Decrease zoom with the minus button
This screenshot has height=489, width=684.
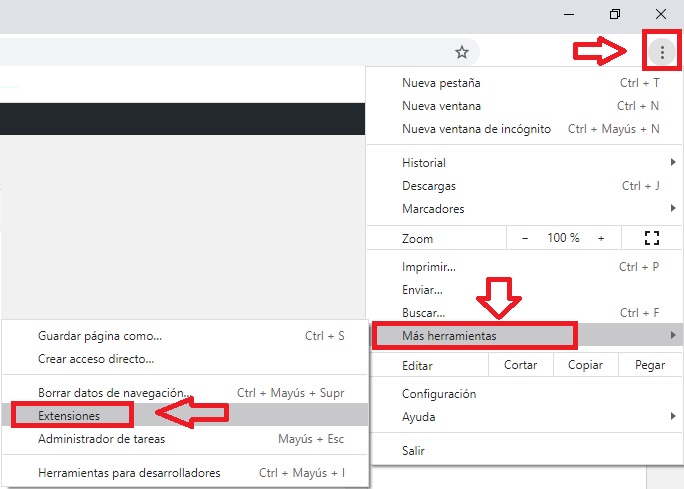(525, 238)
